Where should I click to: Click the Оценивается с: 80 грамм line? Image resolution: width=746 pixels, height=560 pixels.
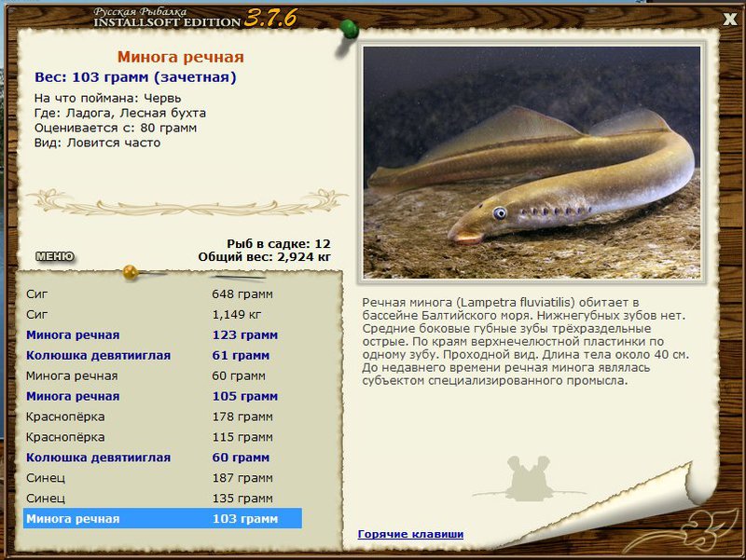[116, 128]
